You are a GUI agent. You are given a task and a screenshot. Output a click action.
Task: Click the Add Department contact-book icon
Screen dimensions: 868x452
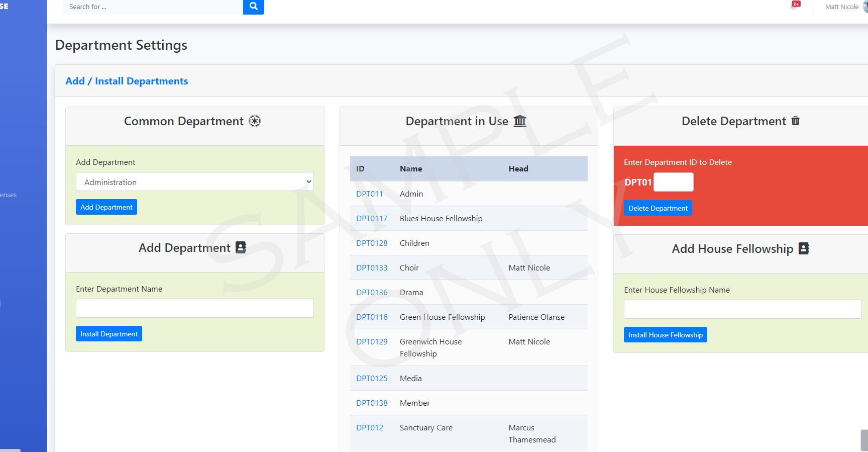click(x=241, y=248)
